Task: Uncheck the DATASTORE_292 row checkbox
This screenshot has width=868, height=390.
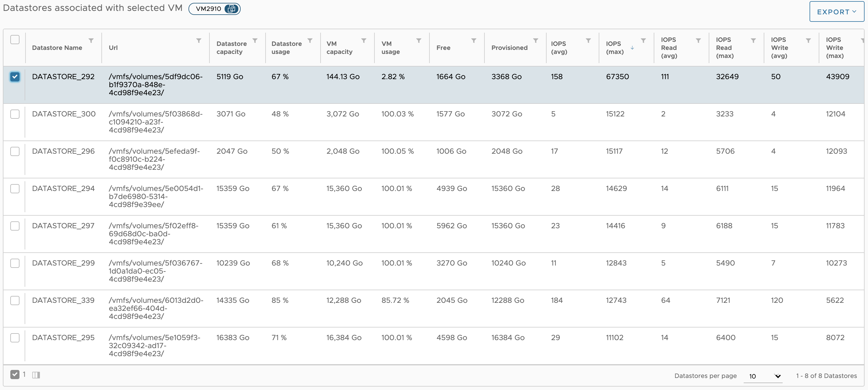Action: pyautogui.click(x=15, y=77)
